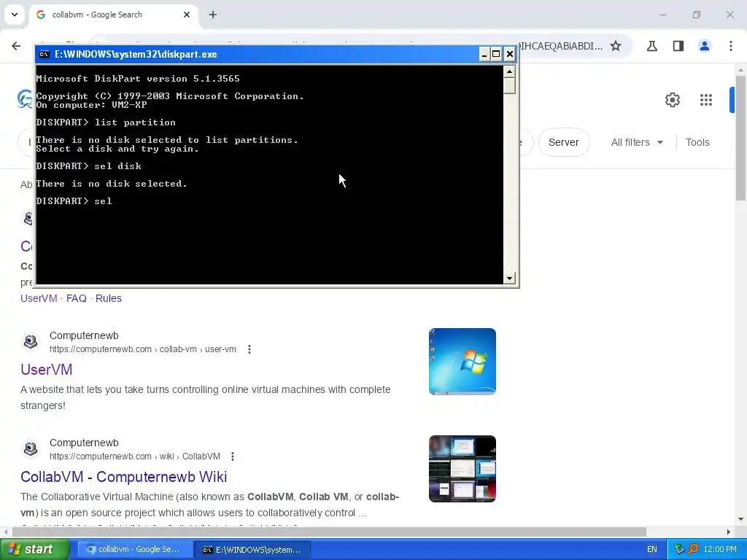The image size is (747, 560).
Task: Switch to collabvm Google Search taskbar button
Action: click(x=135, y=550)
